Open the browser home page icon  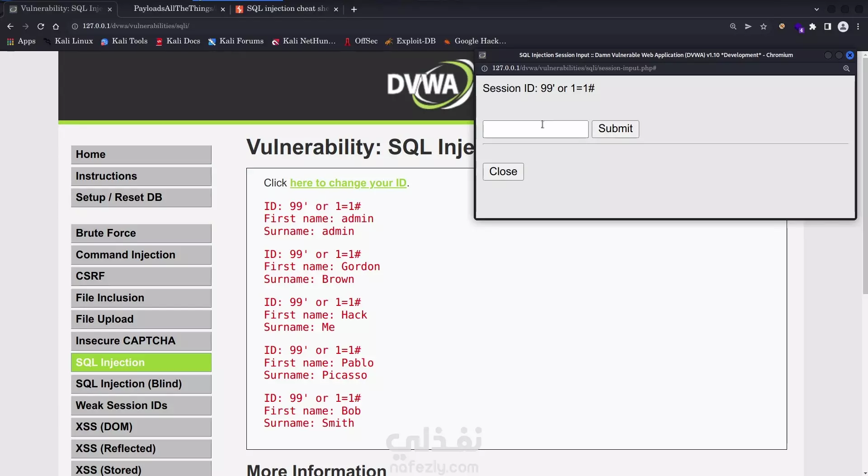(56, 26)
